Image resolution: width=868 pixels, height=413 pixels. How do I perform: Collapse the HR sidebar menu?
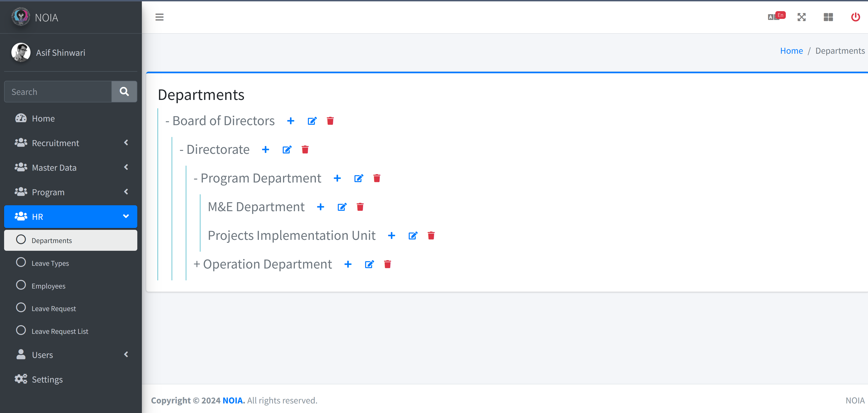70,217
